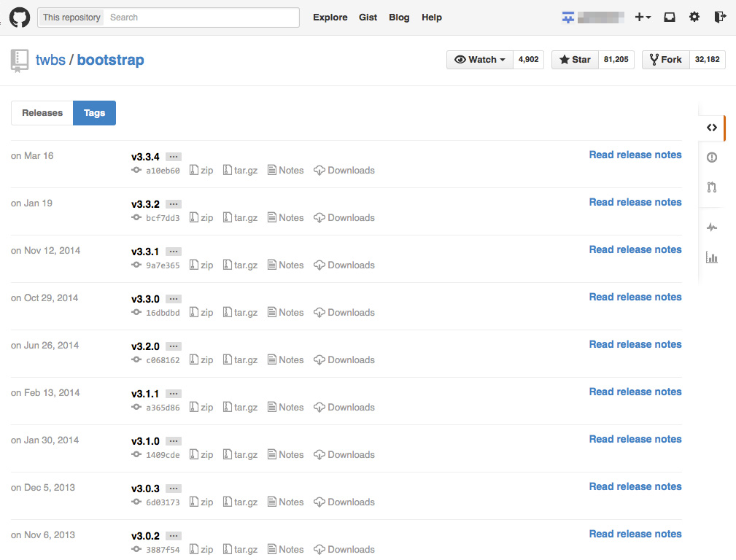Open repository Graphs from the sidebar
Screen dimensions: 736x560
pyautogui.click(x=711, y=257)
